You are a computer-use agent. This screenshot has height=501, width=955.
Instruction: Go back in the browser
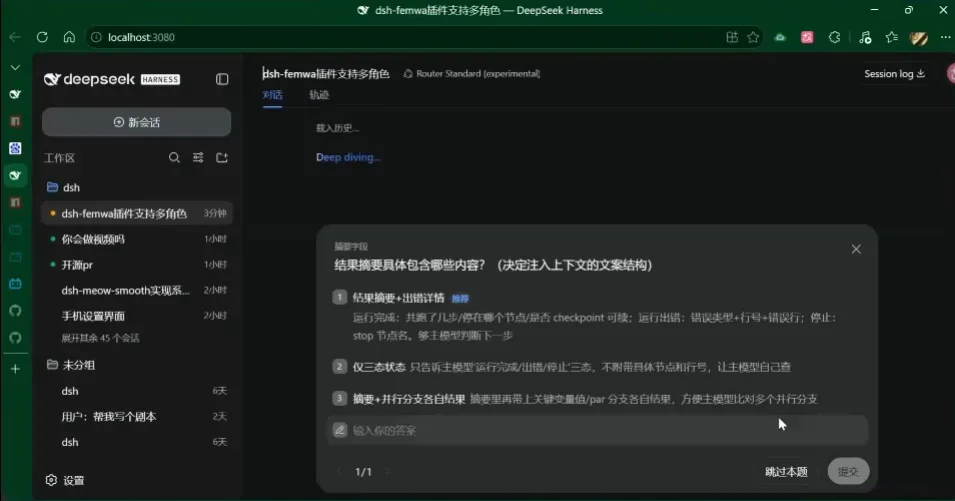(x=15, y=37)
